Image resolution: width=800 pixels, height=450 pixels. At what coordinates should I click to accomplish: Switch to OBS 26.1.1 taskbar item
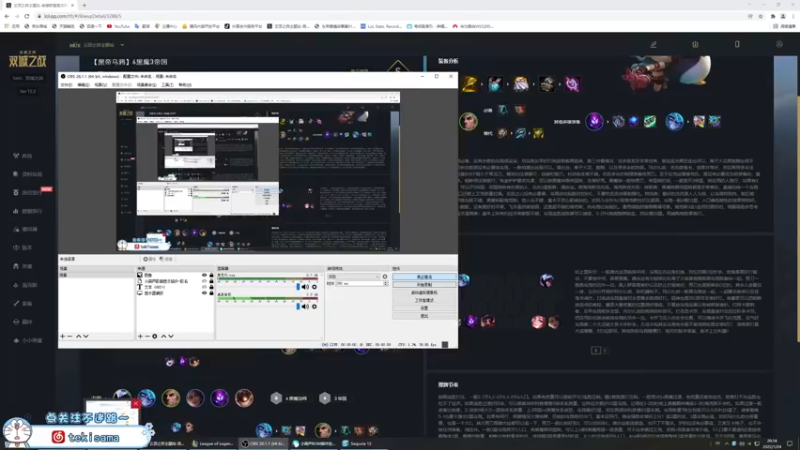click(x=263, y=443)
